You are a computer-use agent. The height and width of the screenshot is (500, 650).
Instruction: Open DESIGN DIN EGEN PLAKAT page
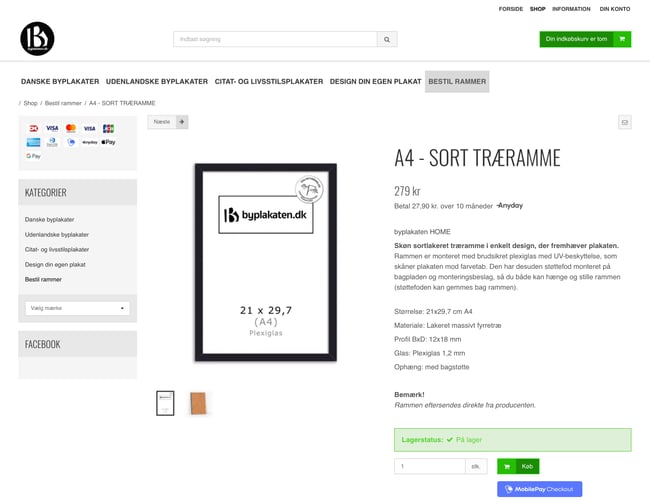point(376,82)
